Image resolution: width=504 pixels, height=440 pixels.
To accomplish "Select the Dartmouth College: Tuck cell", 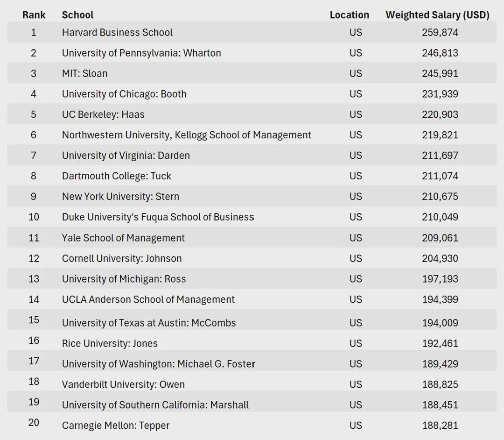I will (116, 177).
